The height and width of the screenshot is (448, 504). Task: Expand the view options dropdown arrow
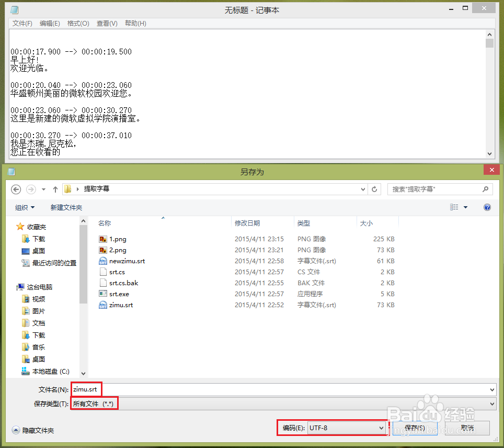465,207
